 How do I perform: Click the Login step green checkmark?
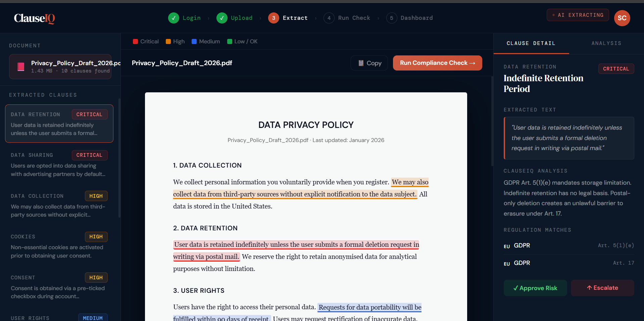(x=174, y=18)
